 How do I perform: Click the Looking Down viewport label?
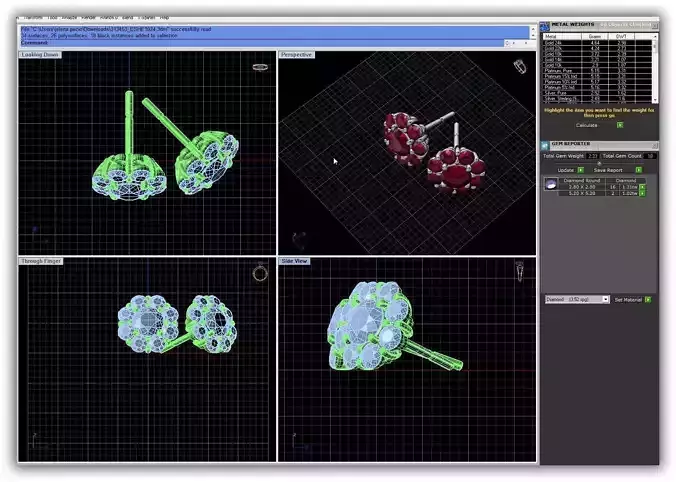coord(40,55)
